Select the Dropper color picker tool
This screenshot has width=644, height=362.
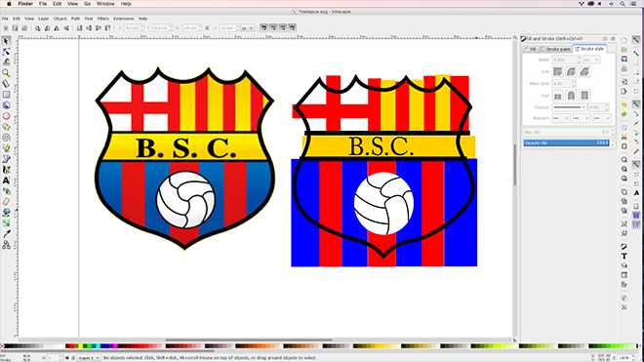pyautogui.click(x=6, y=234)
